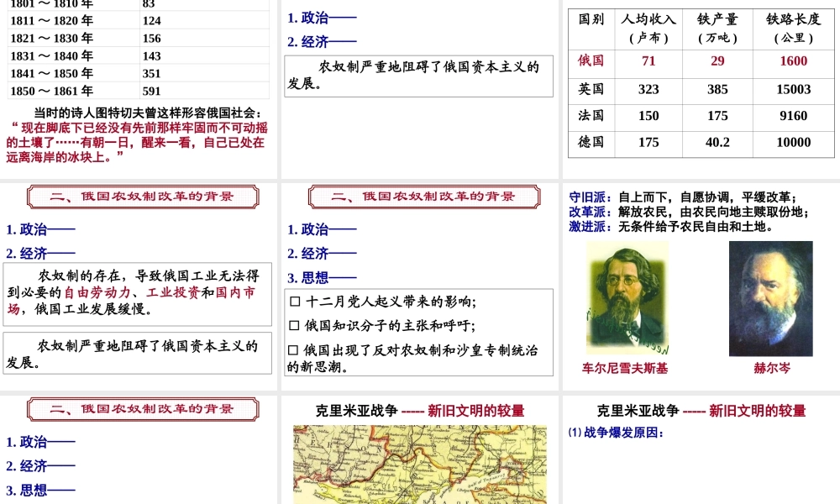Select the 守旧派 line of text
This screenshot has width=840, height=504.
click(x=682, y=197)
